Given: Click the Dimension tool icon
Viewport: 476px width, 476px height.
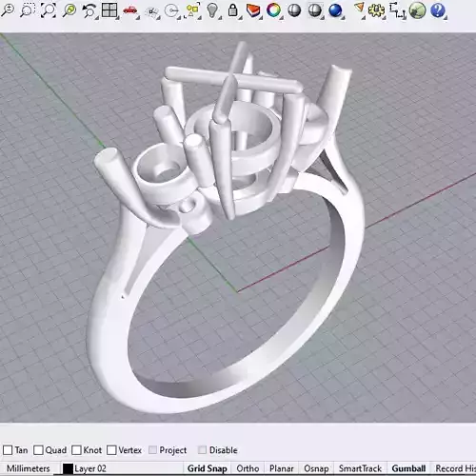Looking at the screenshot, I should pyautogui.click(x=397, y=10).
